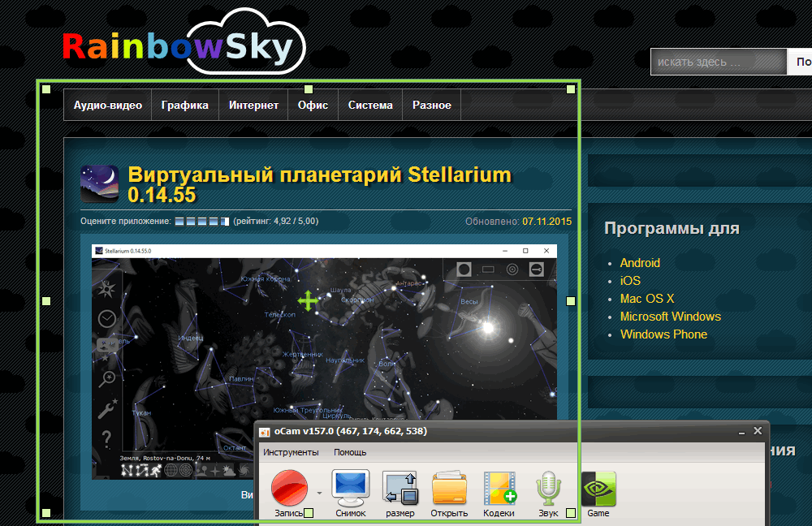Viewport: 812px width, 526px height.
Task: Click the sun/location icon in Stellarium sidebar
Action: click(x=106, y=289)
